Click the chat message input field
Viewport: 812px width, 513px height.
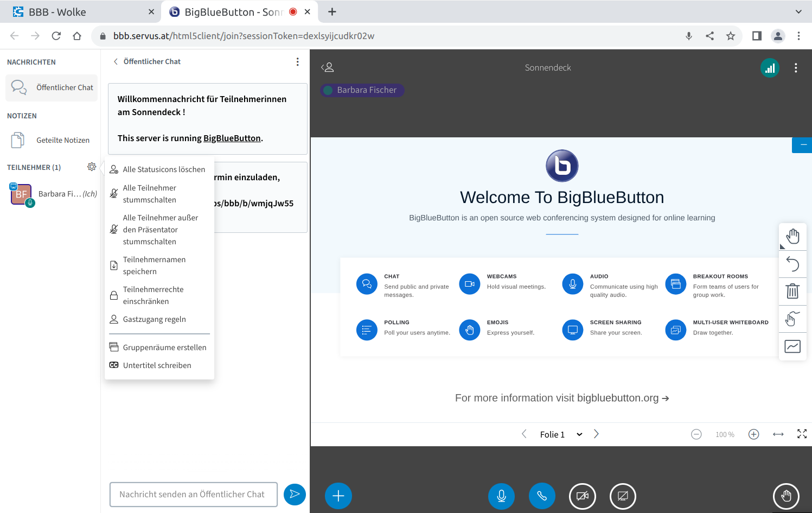pos(193,494)
